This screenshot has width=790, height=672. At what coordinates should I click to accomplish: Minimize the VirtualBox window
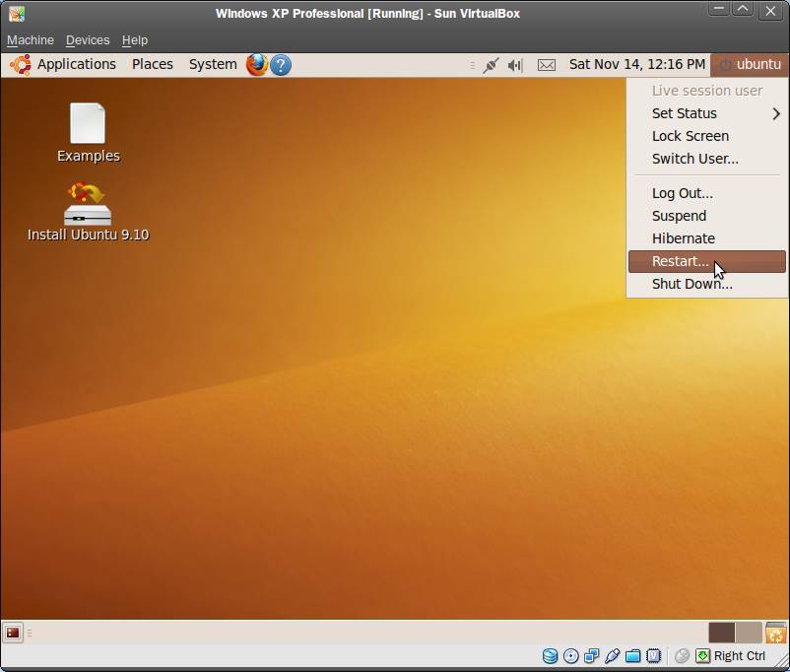(718, 9)
